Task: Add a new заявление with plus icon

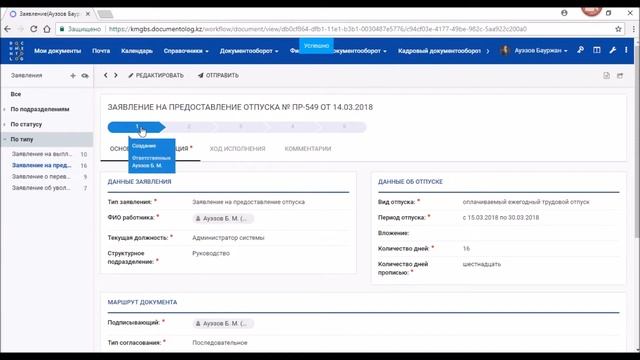Action: point(73,76)
